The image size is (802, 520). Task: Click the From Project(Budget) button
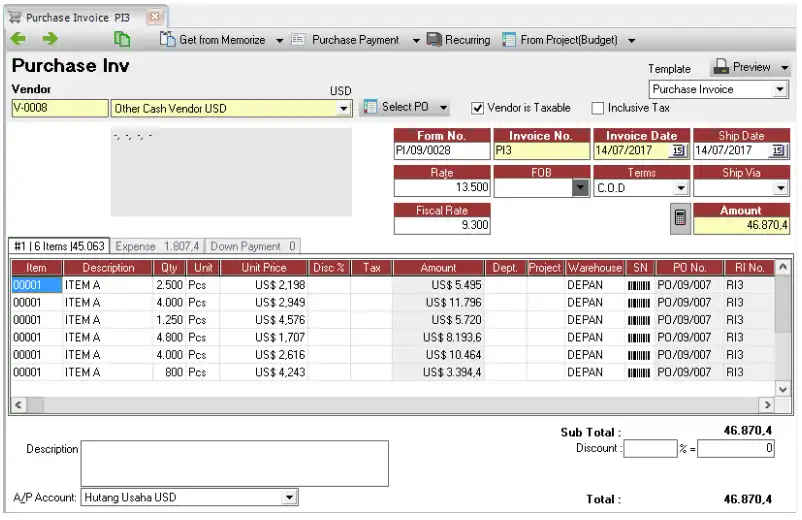[x=569, y=40]
